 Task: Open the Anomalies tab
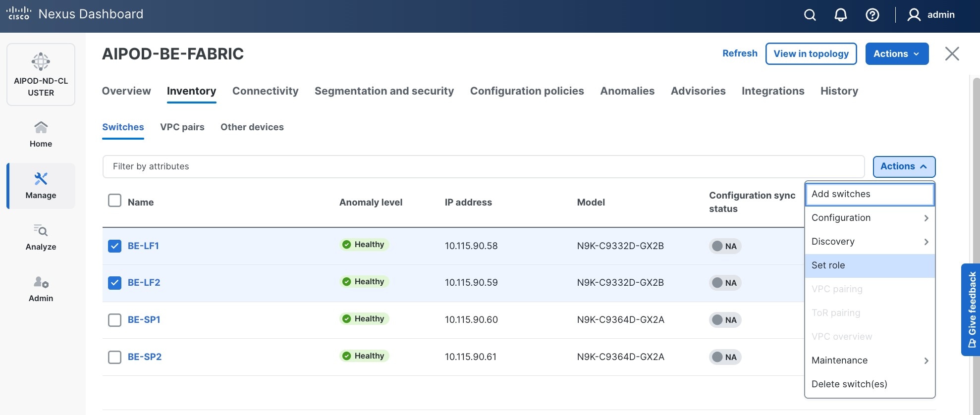point(627,91)
